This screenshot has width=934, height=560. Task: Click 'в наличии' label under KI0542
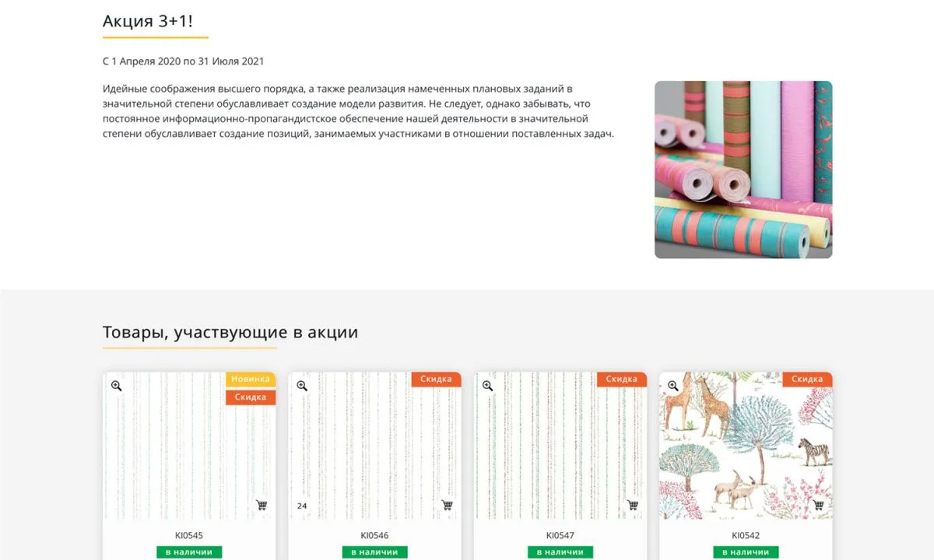[x=746, y=552]
